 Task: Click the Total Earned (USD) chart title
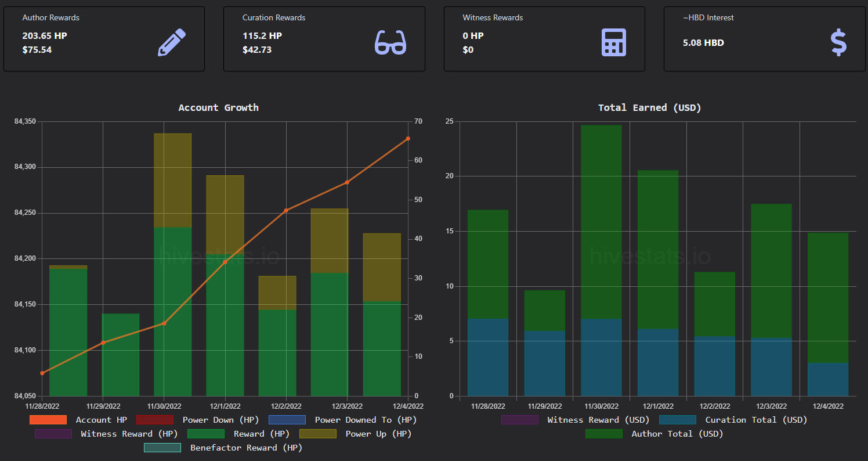[x=650, y=107]
